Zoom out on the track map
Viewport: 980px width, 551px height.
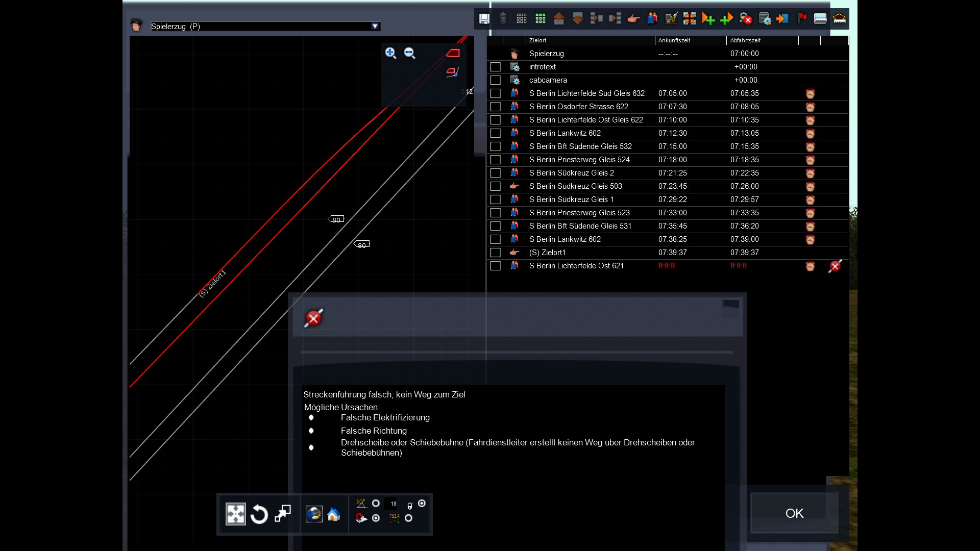point(409,53)
